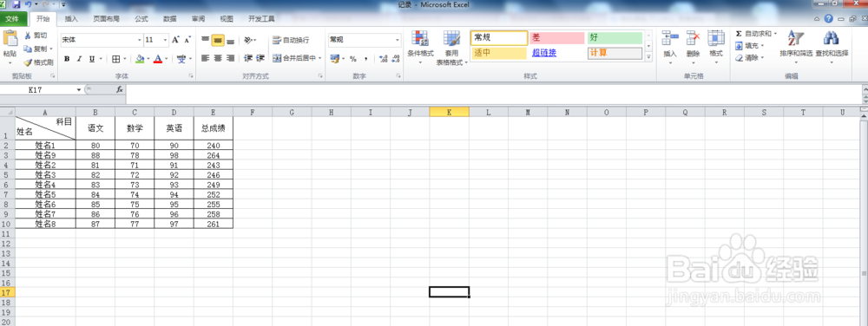Toggle Middle Align (active) button

click(218, 40)
